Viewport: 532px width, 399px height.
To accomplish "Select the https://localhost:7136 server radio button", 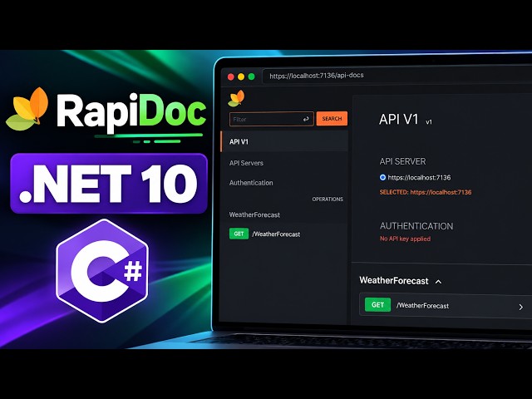I will pos(382,177).
